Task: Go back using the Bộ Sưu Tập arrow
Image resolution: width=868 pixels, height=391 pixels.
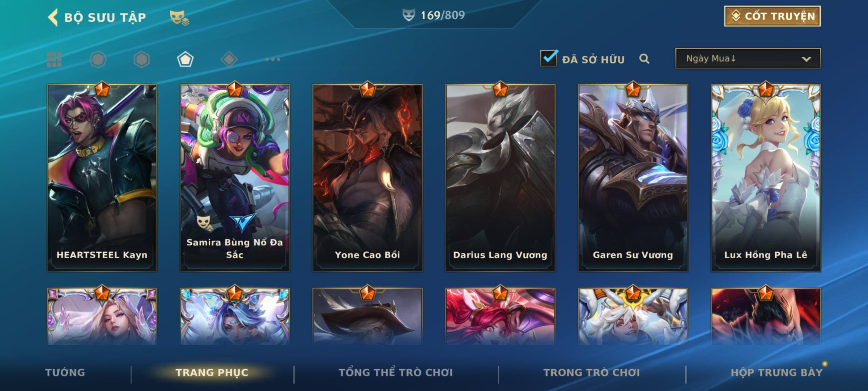Action: (x=53, y=17)
